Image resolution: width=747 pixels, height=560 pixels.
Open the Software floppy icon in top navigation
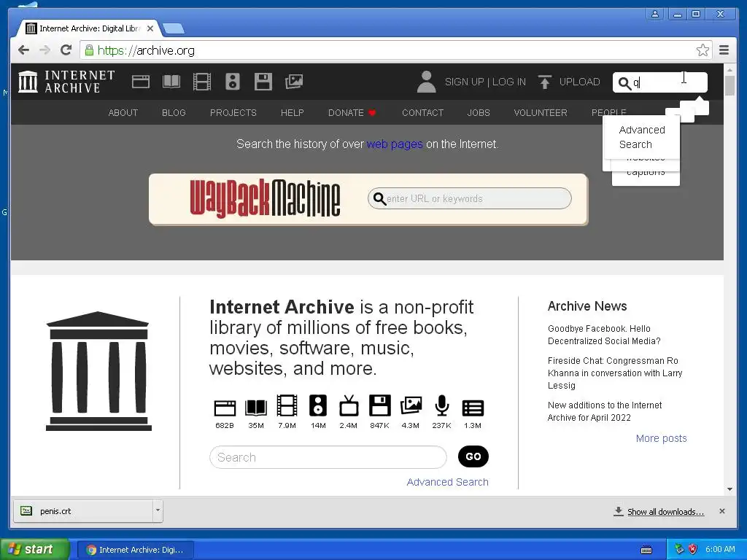click(263, 82)
